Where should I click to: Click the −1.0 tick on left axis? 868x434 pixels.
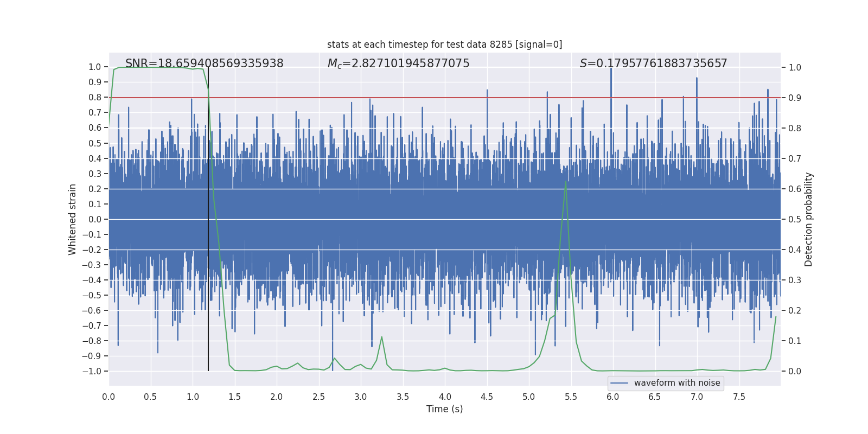pyautogui.click(x=91, y=371)
